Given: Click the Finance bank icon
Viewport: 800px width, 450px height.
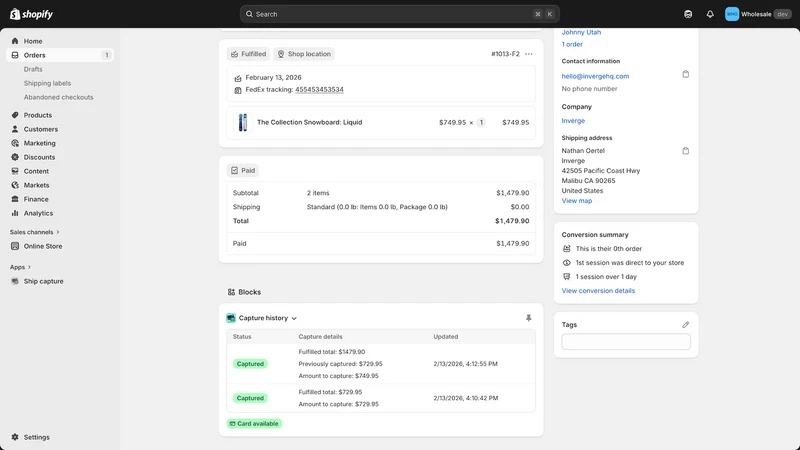Looking at the screenshot, I should tap(15, 199).
